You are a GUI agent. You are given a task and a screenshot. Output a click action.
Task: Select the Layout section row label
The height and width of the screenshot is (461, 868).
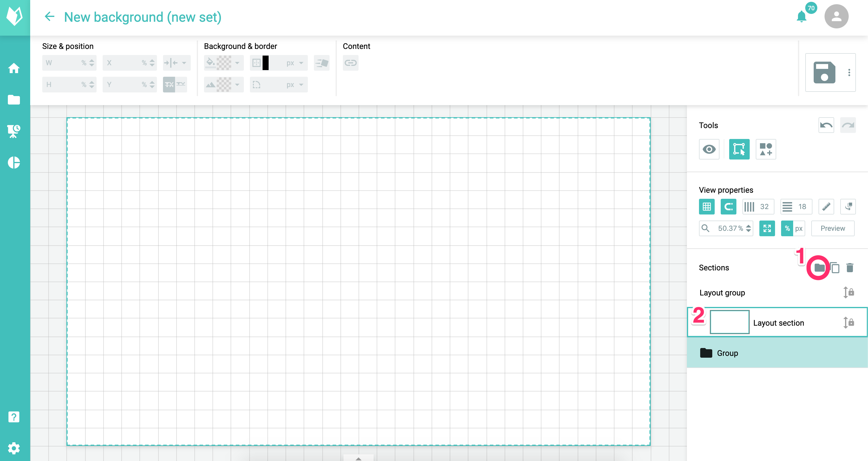click(778, 323)
